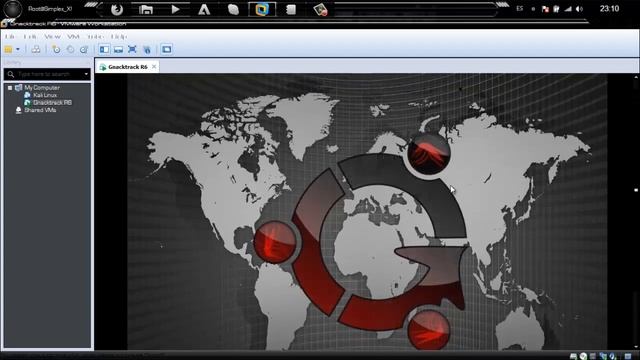Click the ES keyboard layout indicator
The height and width of the screenshot is (360, 640).
point(520,9)
